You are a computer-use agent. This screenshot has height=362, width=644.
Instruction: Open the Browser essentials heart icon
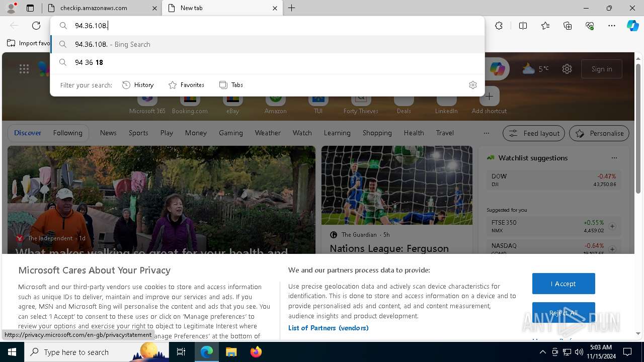pyautogui.click(x=590, y=26)
